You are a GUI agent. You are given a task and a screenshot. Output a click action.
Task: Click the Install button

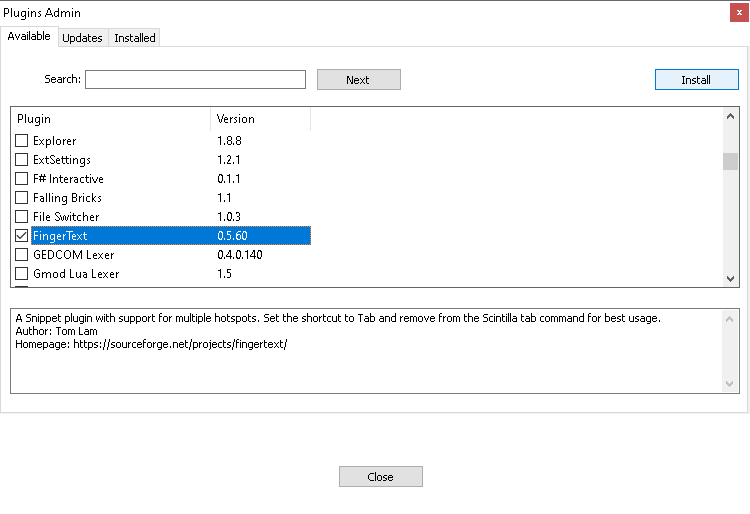(696, 79)
